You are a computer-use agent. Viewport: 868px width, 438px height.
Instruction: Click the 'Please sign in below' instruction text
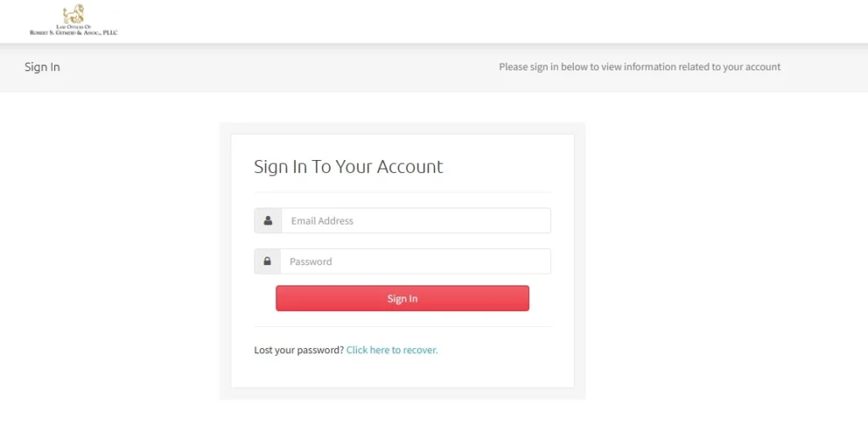(x=639, y=67)
